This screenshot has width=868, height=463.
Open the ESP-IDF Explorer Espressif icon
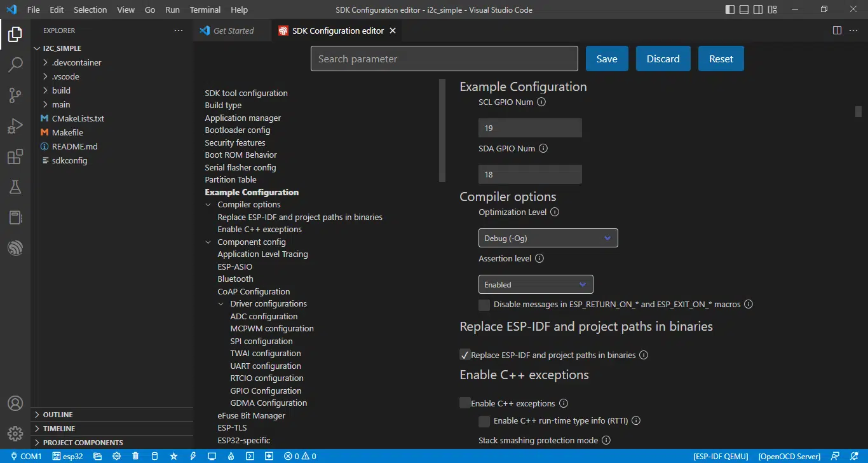tap(15, 248)
